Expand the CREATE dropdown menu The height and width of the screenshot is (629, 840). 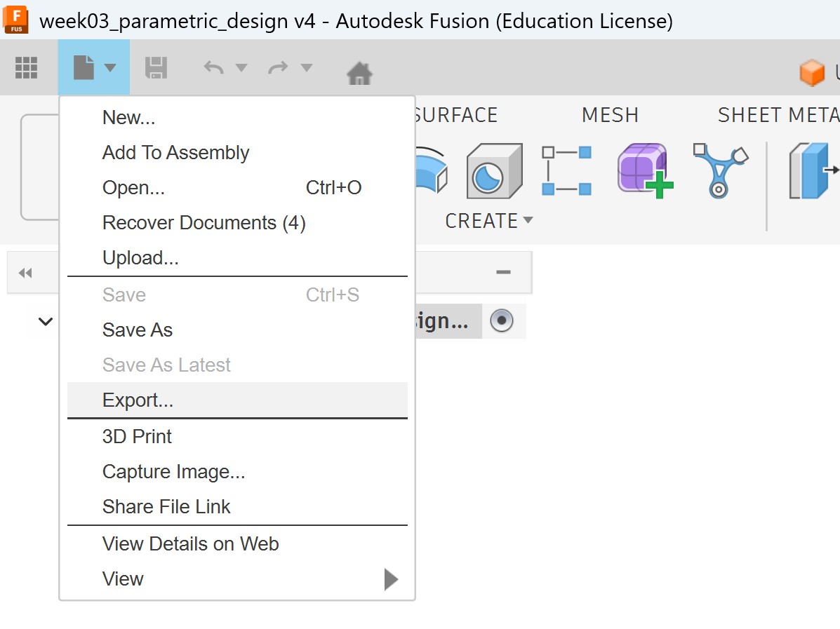(x=489, y=221)
